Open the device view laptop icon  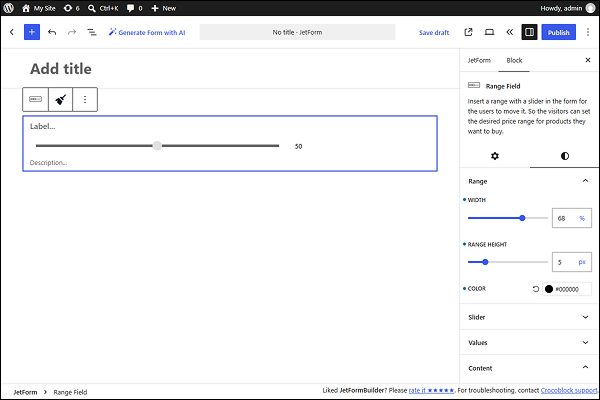click(x=489, y=32)
